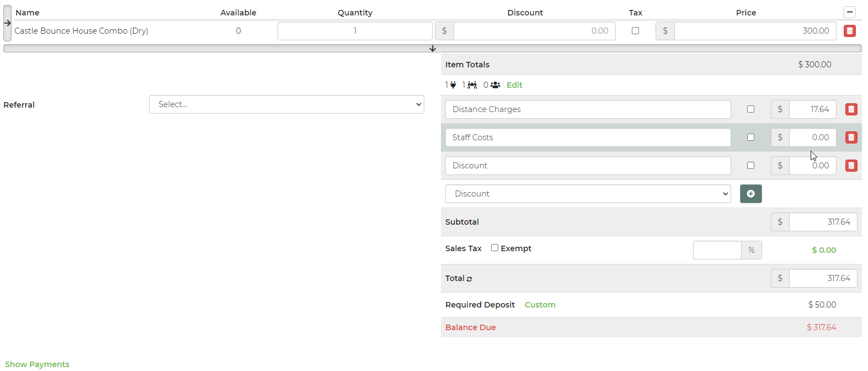Open the Referral select dropdown
868x371 pixels.
tap(286, 104)
